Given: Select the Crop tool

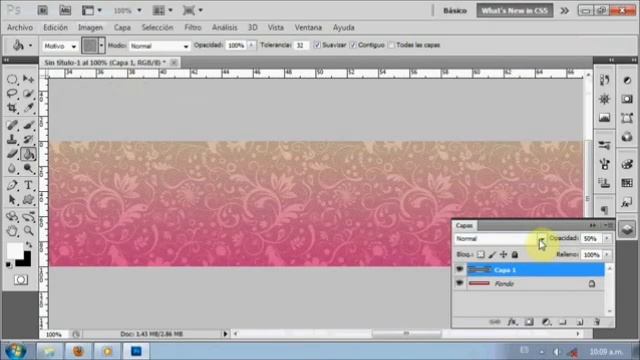Looking at the screenshot, I should pyautogui.click(x=12, y=108).
